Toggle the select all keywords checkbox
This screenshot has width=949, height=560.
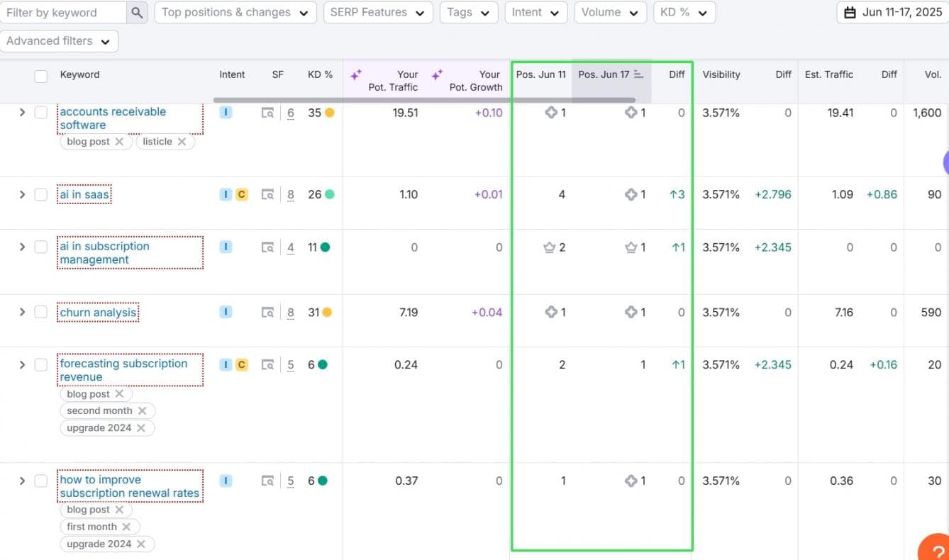point(41,76)
